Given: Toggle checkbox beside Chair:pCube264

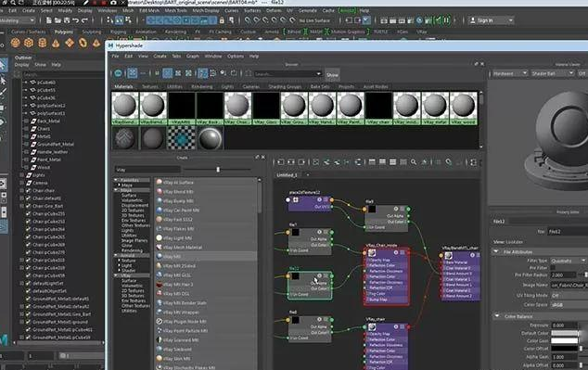Looking at the screenshot, I should pos(28,229).
